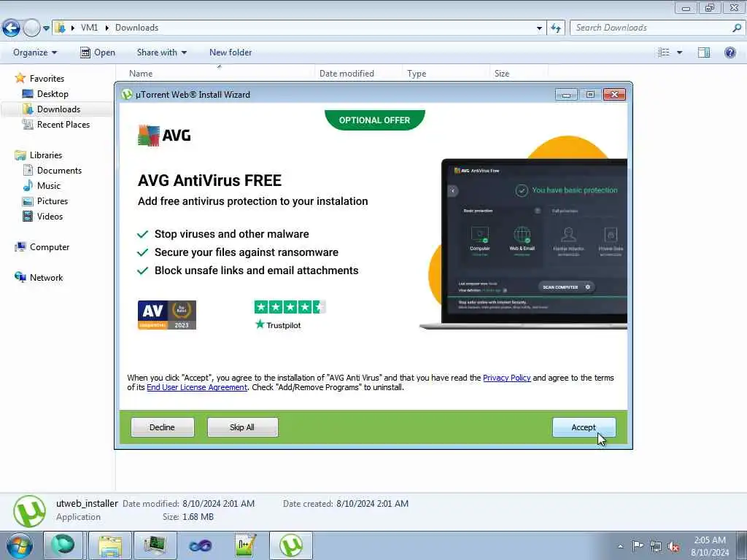Click the Explorer forward arrow

coord(31,28)
